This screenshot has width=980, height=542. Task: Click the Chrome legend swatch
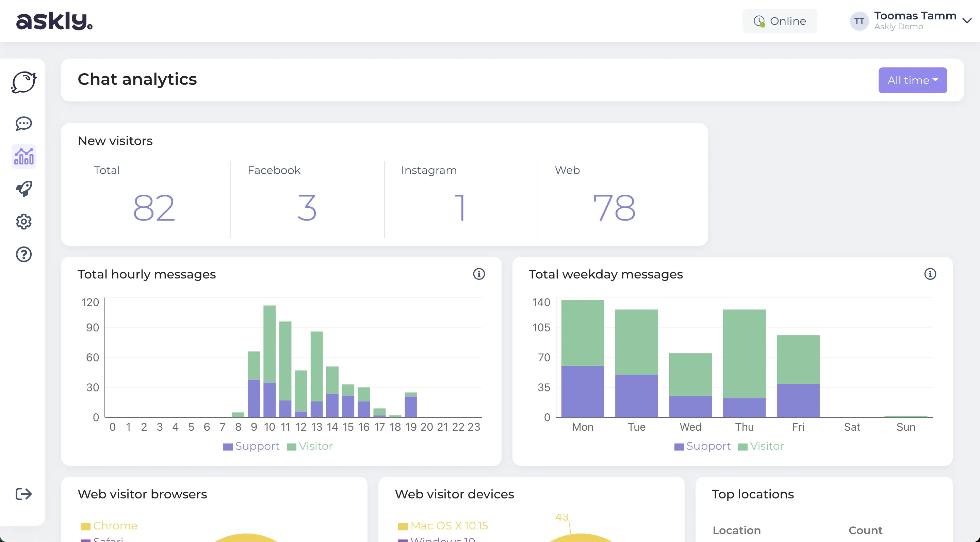86,526
